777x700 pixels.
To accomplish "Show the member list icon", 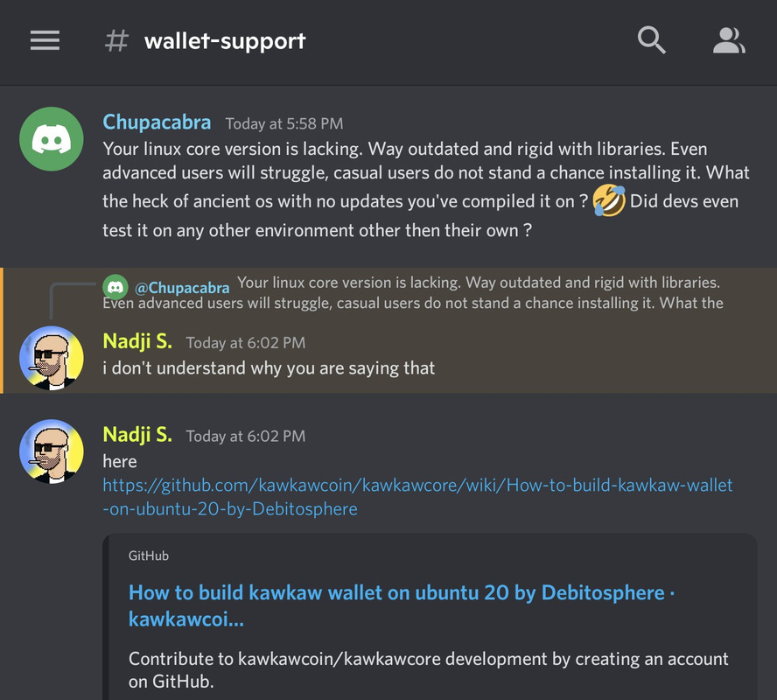I will [729, 40].
